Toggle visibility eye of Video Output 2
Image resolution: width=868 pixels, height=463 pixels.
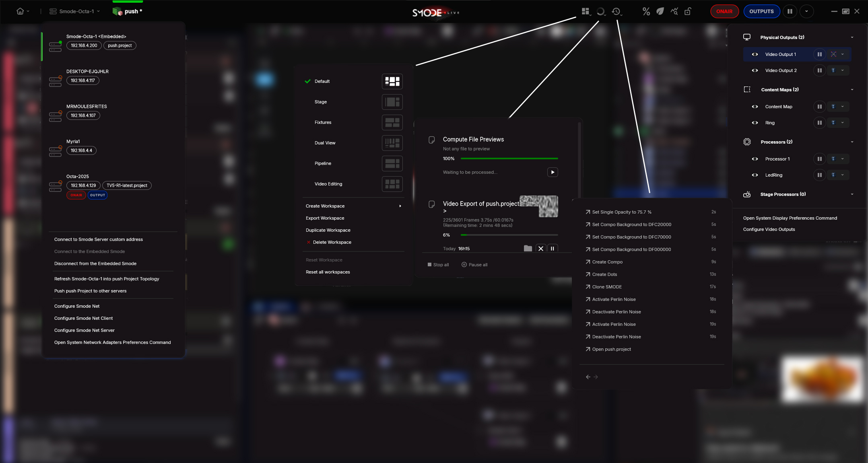[755, 70]
